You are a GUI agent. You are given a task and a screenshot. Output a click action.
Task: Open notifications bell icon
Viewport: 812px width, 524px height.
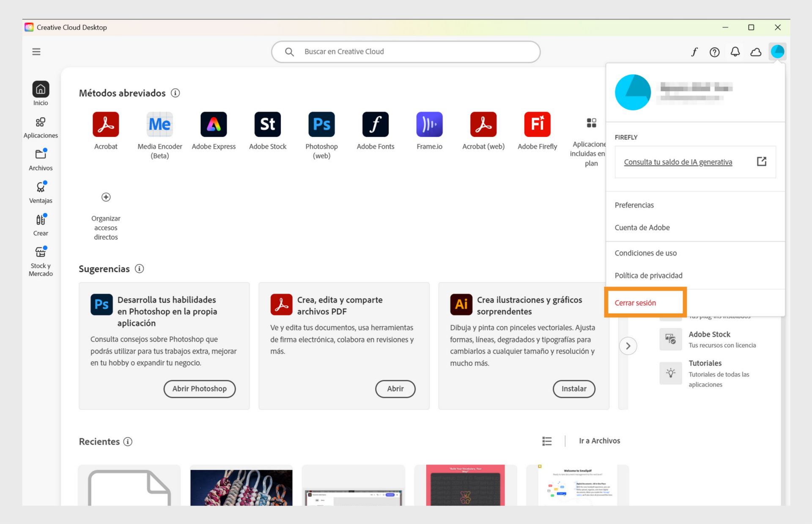pos(735,52)
